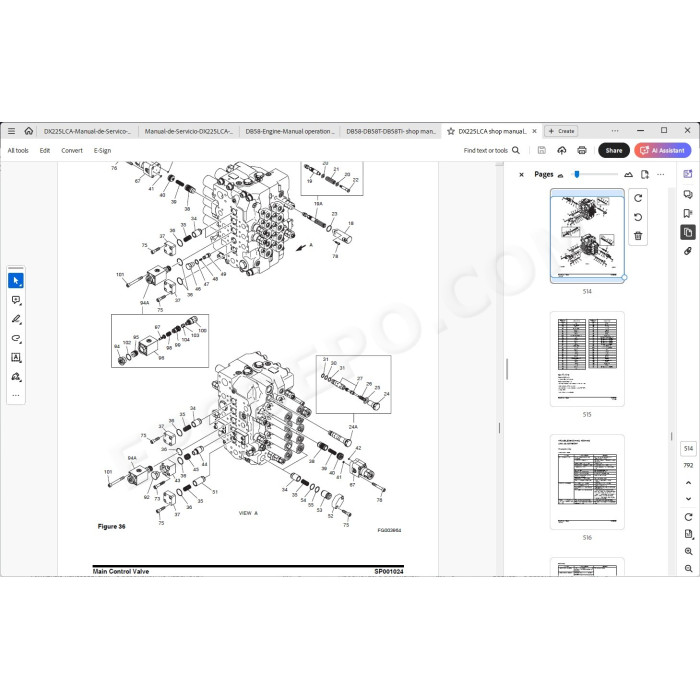Open the page display options icon
Viewport: 700px width, 700px height.
[x=688, y=534]
